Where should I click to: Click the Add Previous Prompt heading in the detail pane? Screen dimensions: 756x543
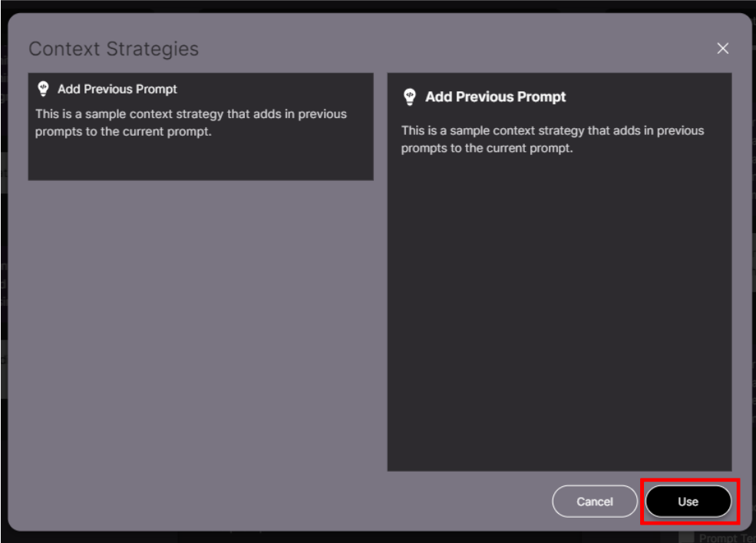click(495, 97)
